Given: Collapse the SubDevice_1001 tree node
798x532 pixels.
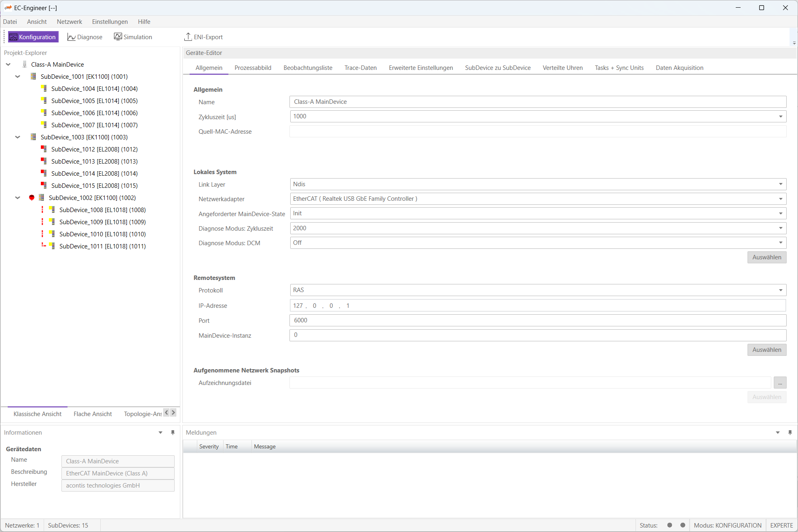Looking at the screenshot, I should (x=17, y=76).
